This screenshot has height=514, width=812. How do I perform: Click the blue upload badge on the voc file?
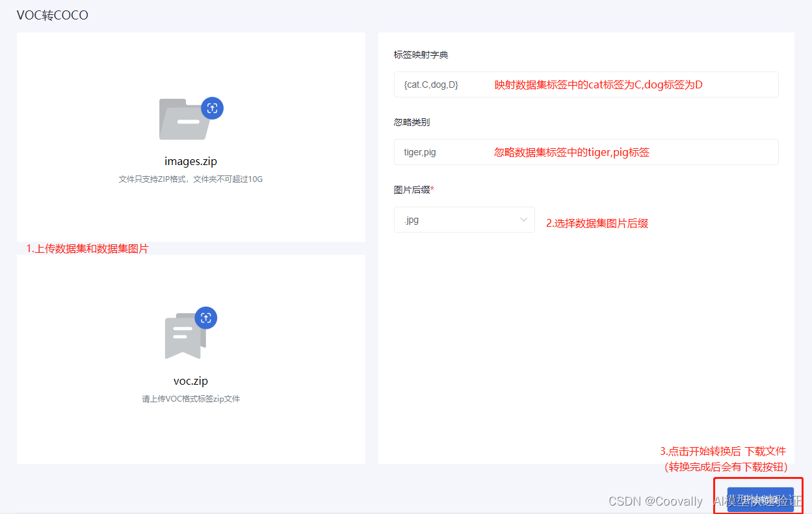click(206, 318)
